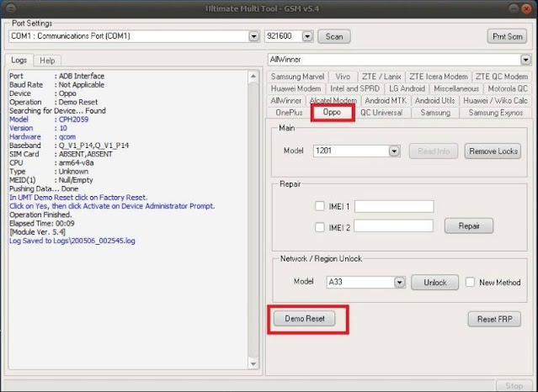
Task: Click the 'Log Saved to Logs' line
Action: click(72, 241)
